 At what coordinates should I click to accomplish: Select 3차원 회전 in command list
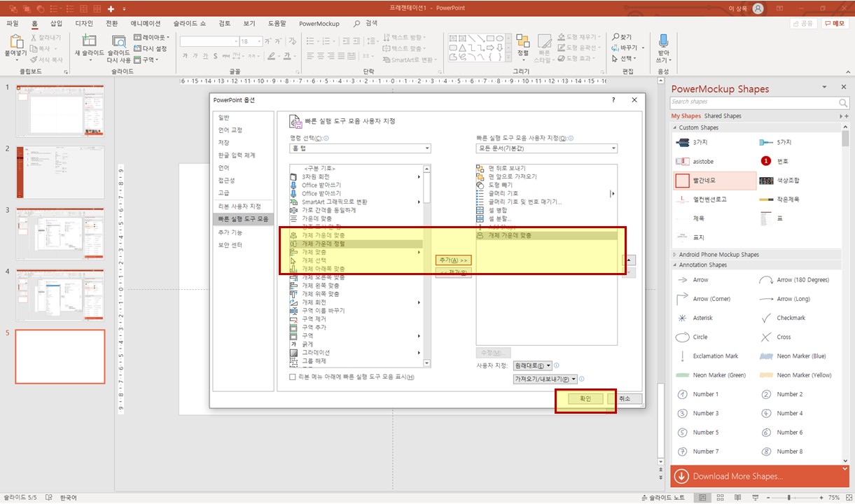356,176
